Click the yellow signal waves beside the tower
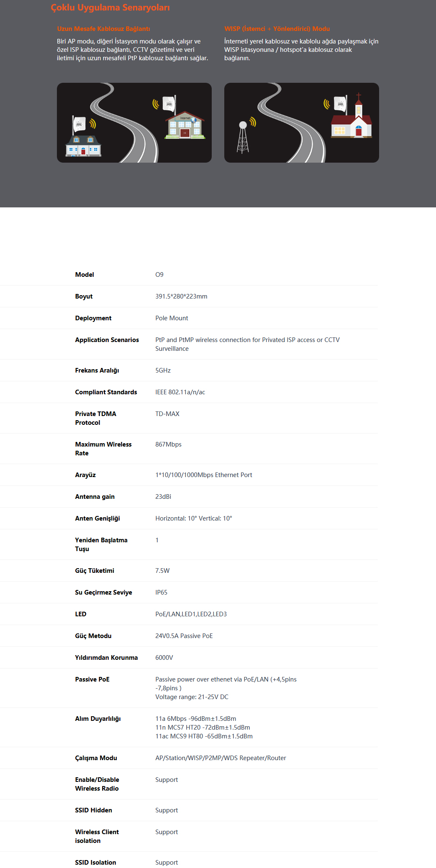The width and height of the screenshot is (436, 868). tap(253, 122)
